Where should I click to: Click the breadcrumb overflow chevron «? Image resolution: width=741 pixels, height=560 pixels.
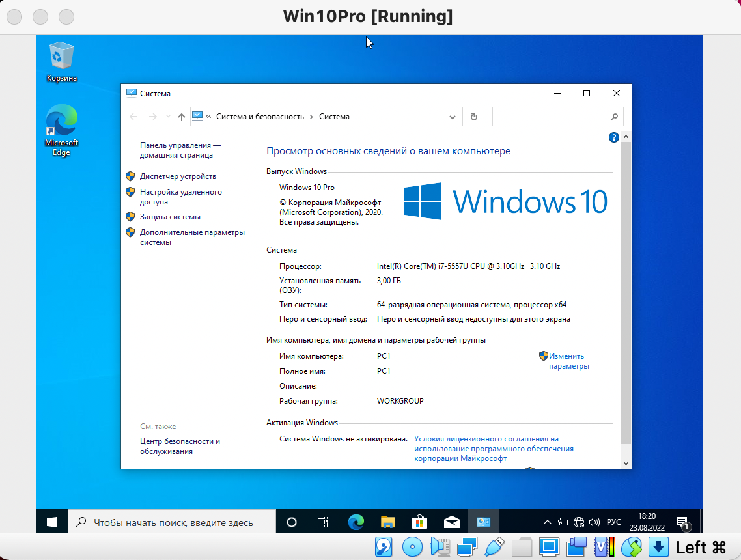click(x=208, y=117)
